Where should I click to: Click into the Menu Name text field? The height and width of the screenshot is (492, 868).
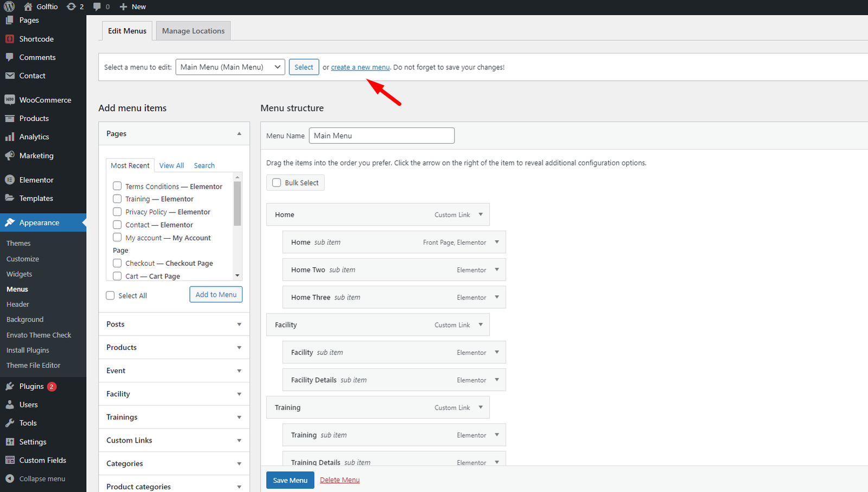coord(381,136)
